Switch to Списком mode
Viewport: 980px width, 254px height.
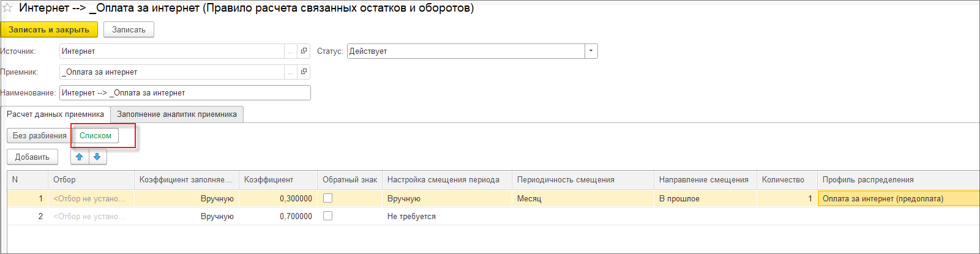tap(95, 136)
